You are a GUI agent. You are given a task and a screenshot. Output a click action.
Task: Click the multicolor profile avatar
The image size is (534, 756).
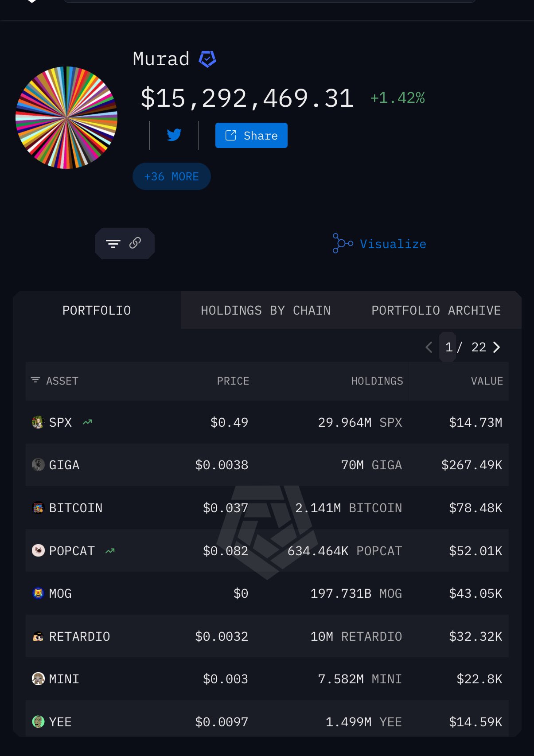(66, 117)
